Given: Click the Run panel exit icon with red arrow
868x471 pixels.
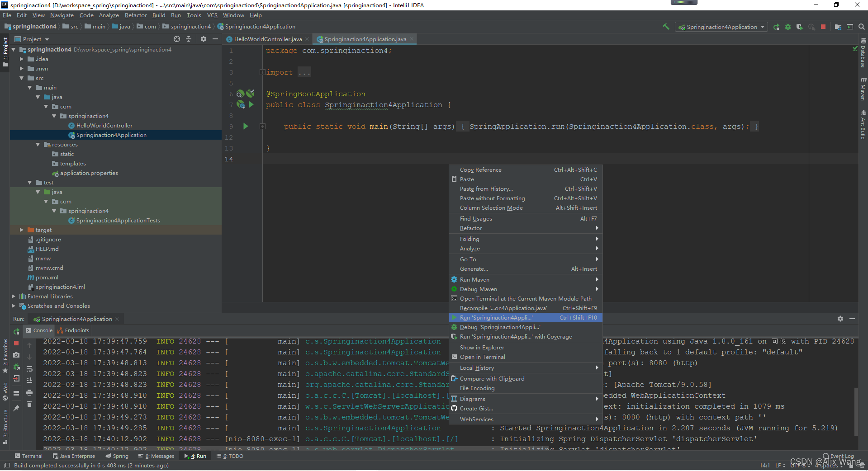Looking at the screenshot, I should point(16,378).
